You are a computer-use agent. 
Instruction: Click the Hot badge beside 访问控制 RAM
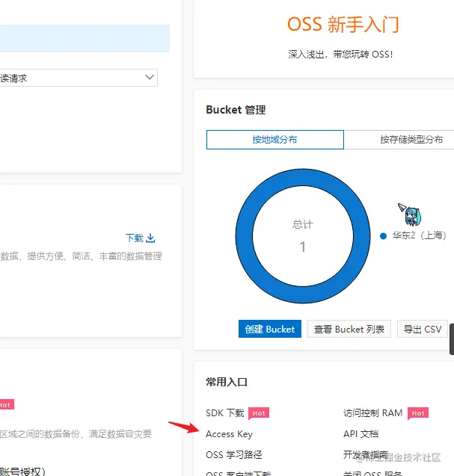pyautogui.click(x=418, y=413)
